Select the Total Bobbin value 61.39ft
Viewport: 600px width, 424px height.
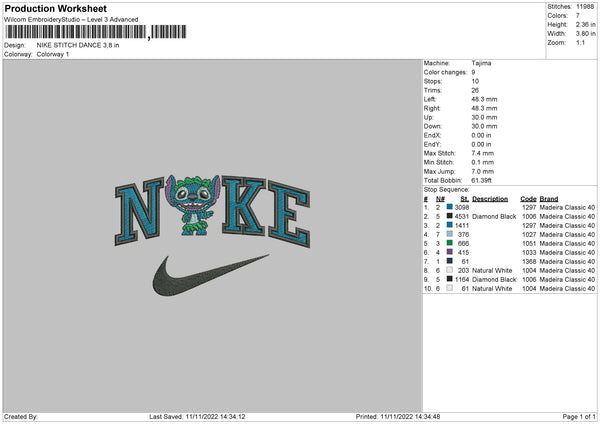point(481,180)
